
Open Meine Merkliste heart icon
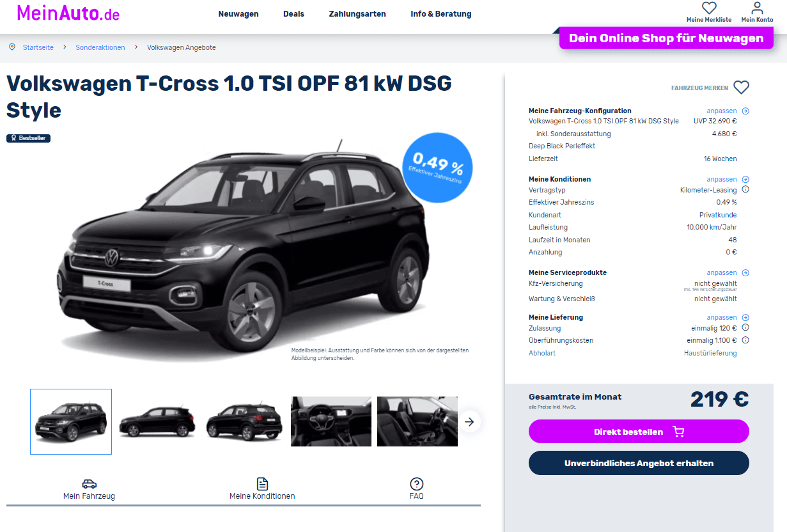(709, 8)
